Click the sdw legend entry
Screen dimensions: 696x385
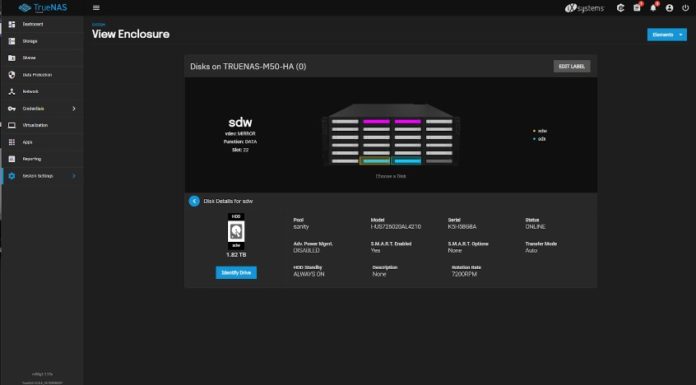pos(540,131)
